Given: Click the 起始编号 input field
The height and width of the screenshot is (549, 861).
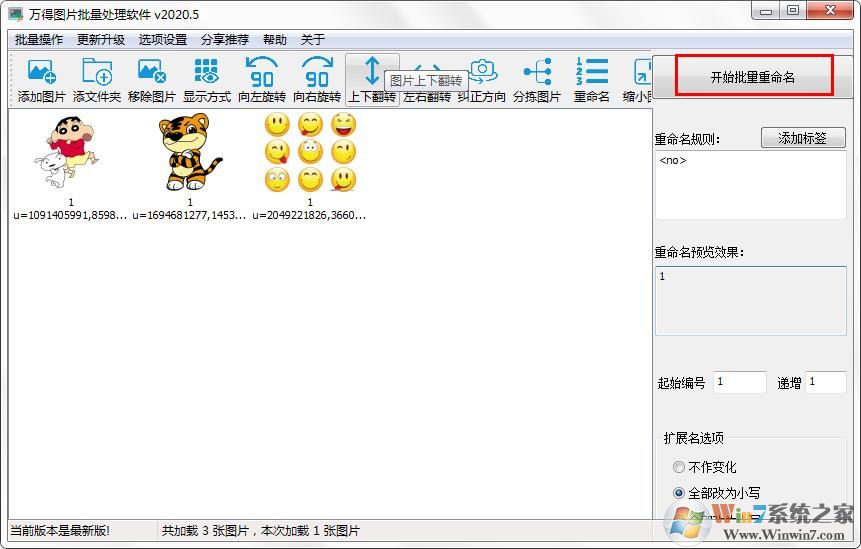Looking at the screenshot, I should coord(740,382).
